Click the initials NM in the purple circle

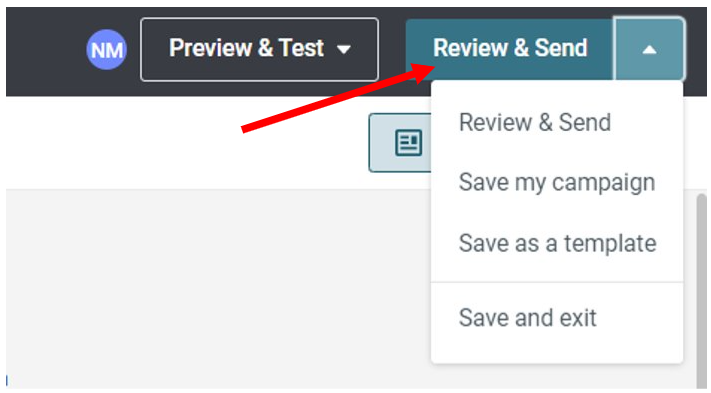click(107, 50)
